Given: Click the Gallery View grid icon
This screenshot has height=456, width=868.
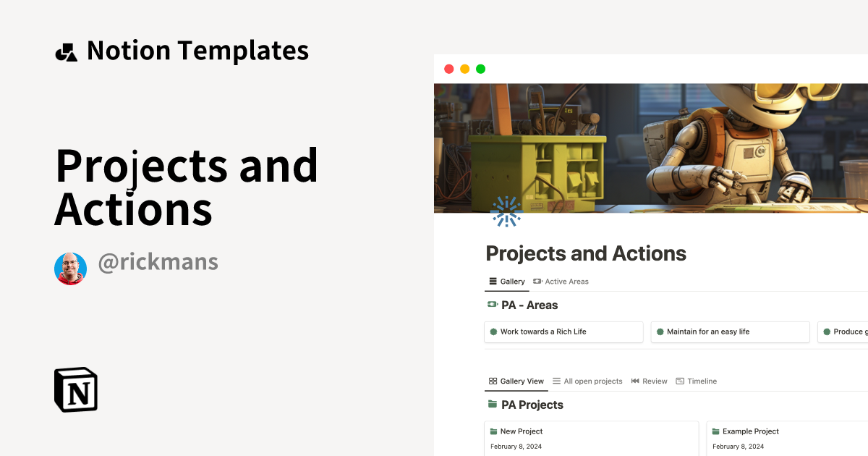Looking at the screenshot, I should [x=493, y=381].
